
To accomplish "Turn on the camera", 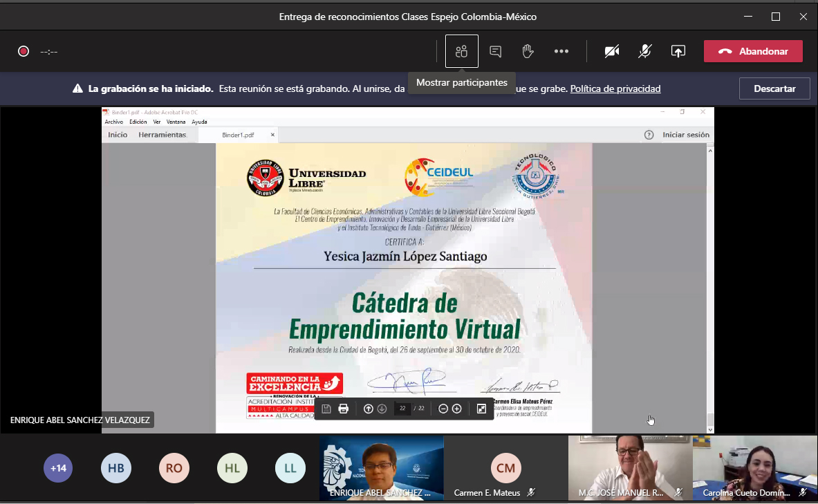I will click(611, 51).
